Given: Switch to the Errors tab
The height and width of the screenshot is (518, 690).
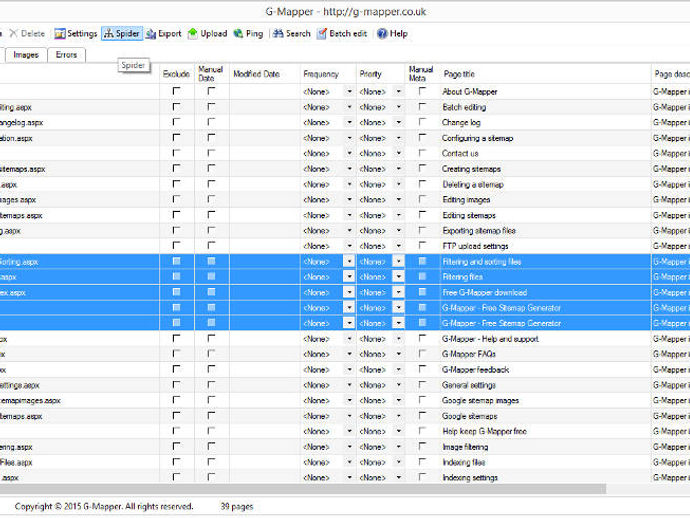Looking at the screenshot, I should pos(66,55).
